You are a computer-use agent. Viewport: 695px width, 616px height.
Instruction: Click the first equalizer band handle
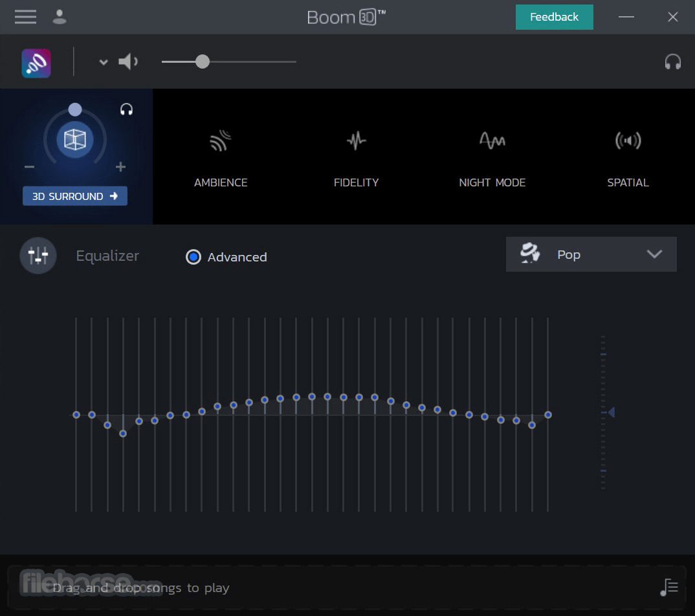(x=76, y=415)
